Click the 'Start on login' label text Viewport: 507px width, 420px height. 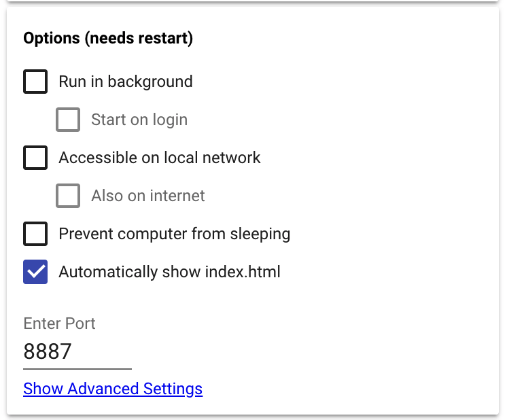tap(139, 120)
